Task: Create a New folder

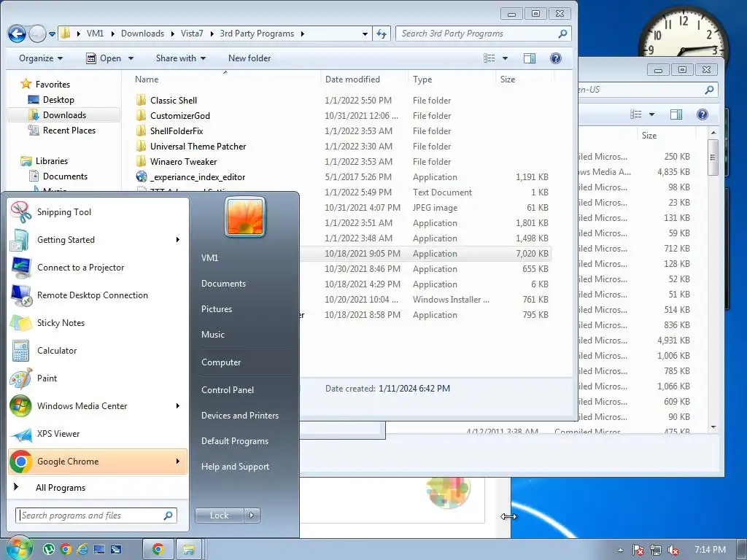Action: point(249,58)
